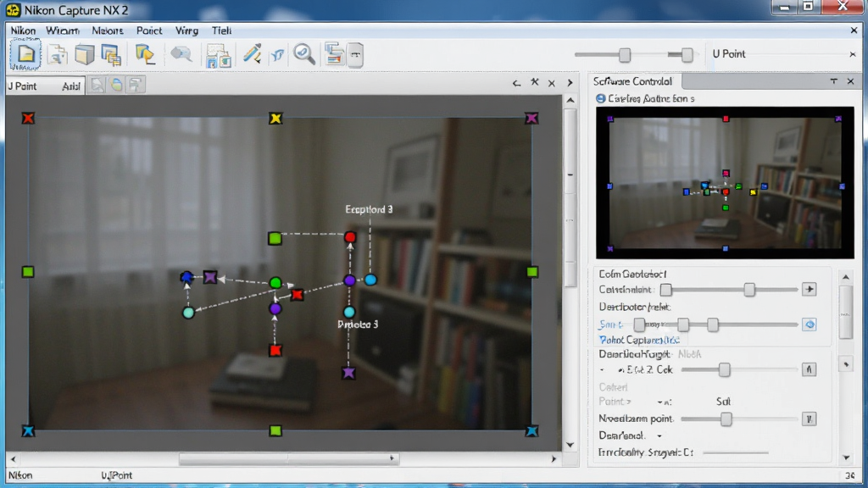Screen dimensions: 868x488
Task: Click the gray dash button ending the toolbar
Action: tap(355, 55)
